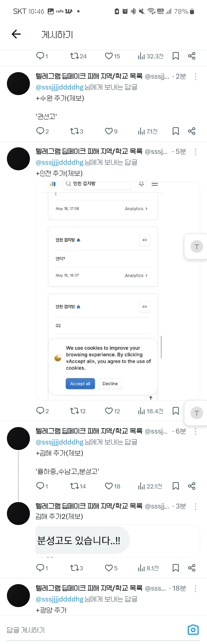Image resolution: width=207 pixels, height=644 pixels.
Task: Open more options on the 광양 추가 reply
Action: point(195,589)
